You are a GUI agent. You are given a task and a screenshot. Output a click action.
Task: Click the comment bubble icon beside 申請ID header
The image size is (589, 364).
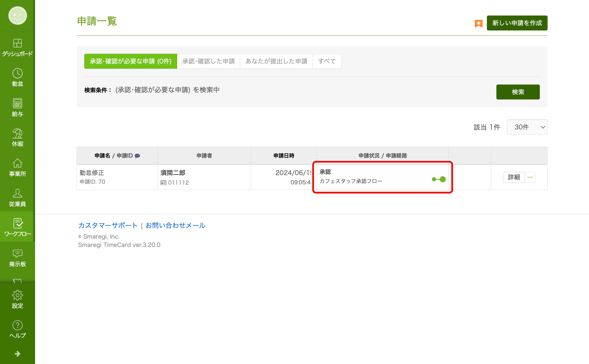pos(137,156)
